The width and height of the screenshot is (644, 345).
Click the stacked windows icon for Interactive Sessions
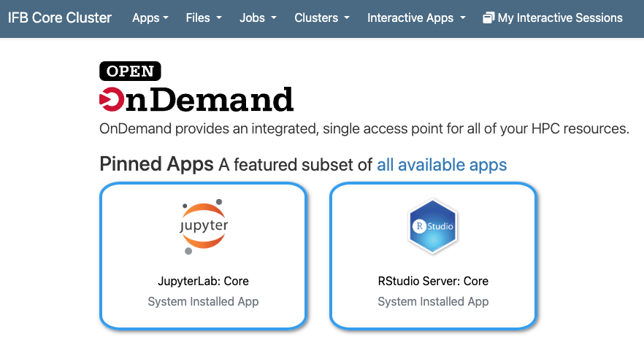coord(488,18)
